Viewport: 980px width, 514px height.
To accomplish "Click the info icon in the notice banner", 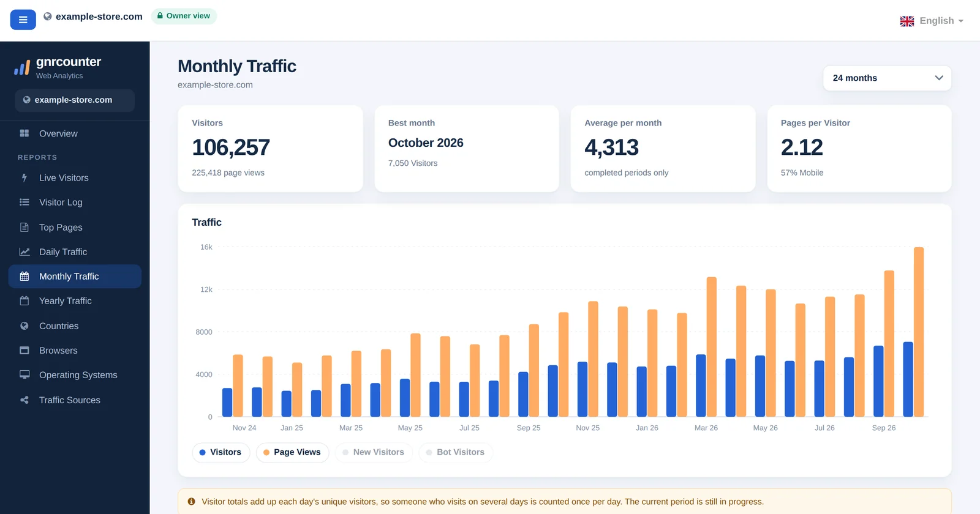I will click(191, 501).
